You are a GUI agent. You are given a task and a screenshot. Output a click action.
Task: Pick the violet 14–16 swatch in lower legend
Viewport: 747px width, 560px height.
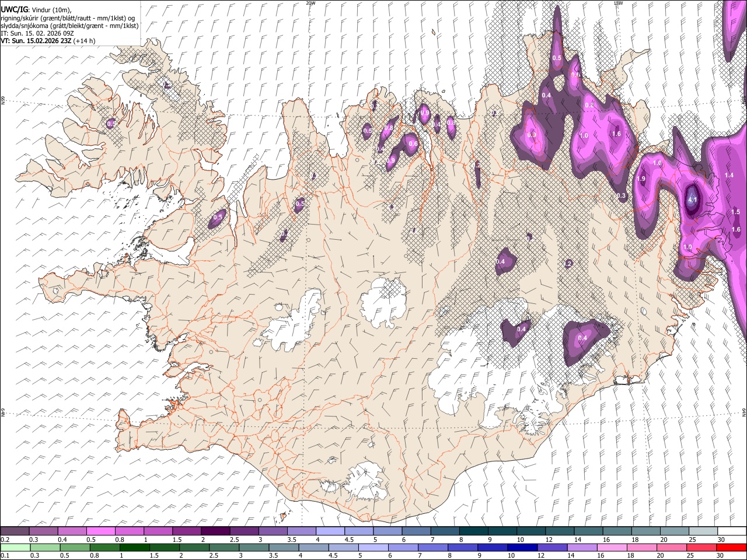tap(582, 547)
